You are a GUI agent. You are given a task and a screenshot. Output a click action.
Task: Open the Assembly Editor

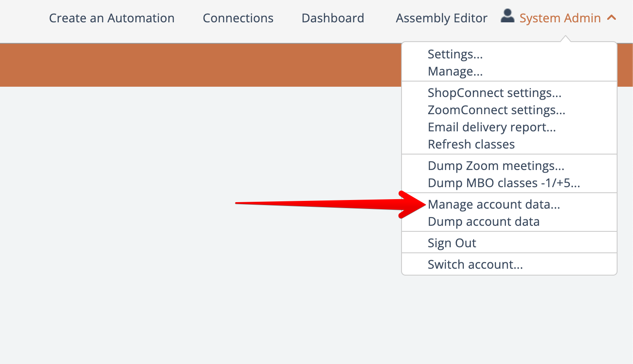tap(441, 18)
